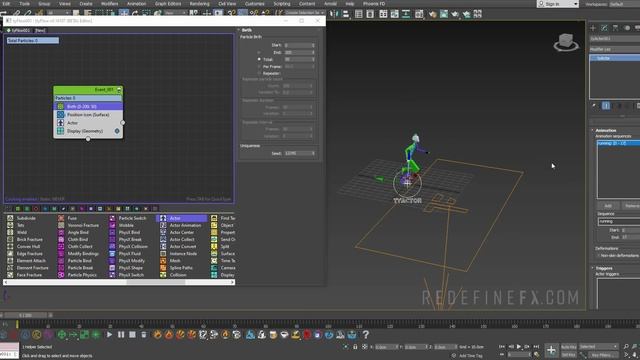
Task: Switch to the tyFlow001 editor tab
Action: [x=18, y=30]
